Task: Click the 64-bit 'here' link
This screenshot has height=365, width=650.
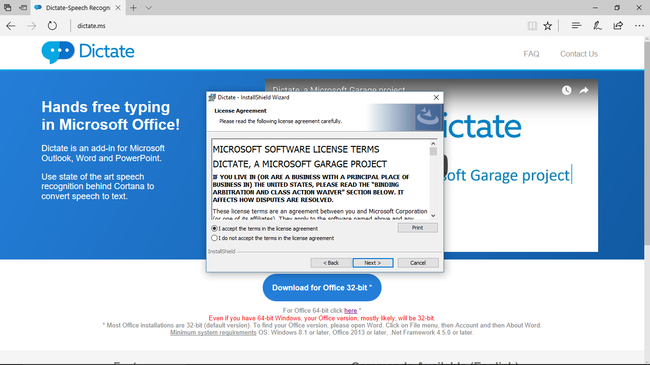Action: 350,311
